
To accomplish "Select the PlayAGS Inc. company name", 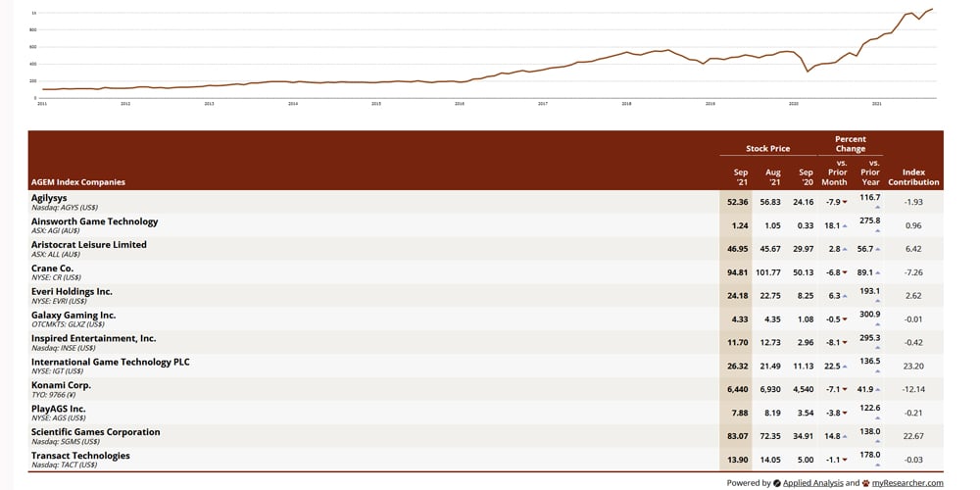I will (59, 409).
